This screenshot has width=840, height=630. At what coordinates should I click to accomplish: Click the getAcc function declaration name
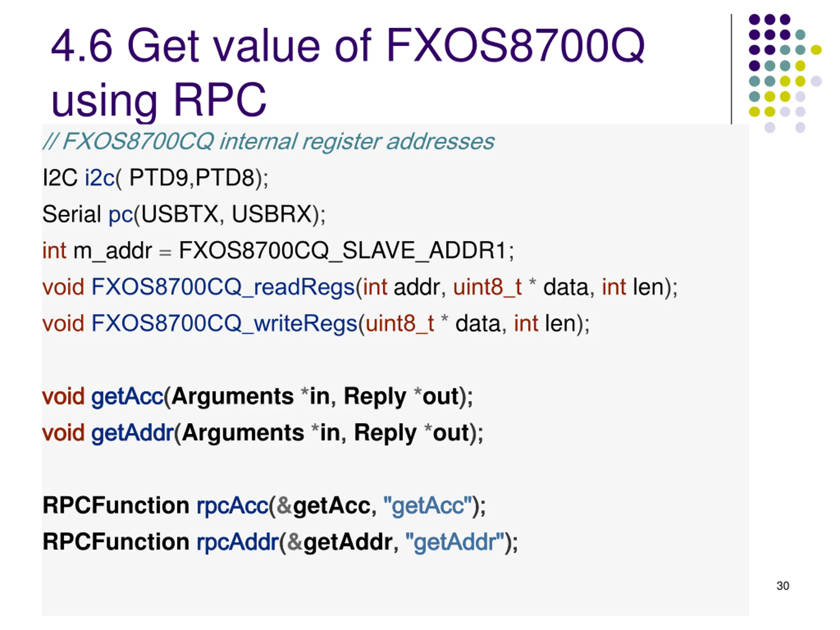click(127, 396)
